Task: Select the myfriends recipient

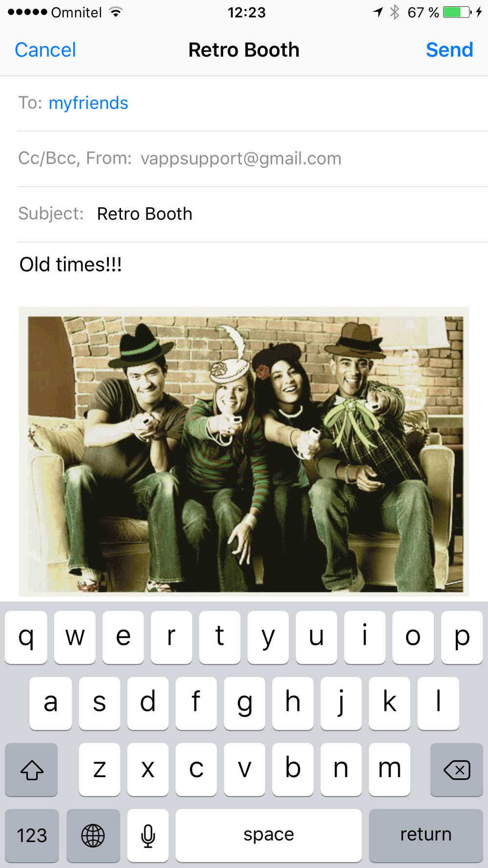Action: (88, 103)
